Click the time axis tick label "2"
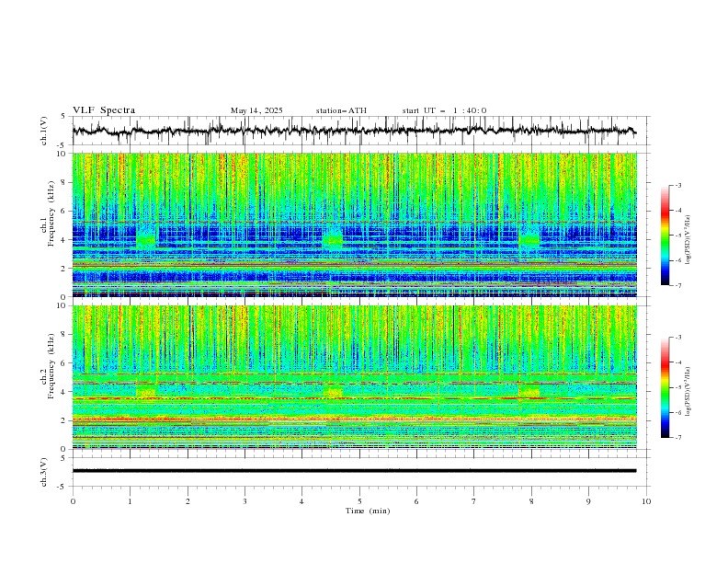Viewport: 728px width, 563px height. pyautogui.click(x=188, y=501)
